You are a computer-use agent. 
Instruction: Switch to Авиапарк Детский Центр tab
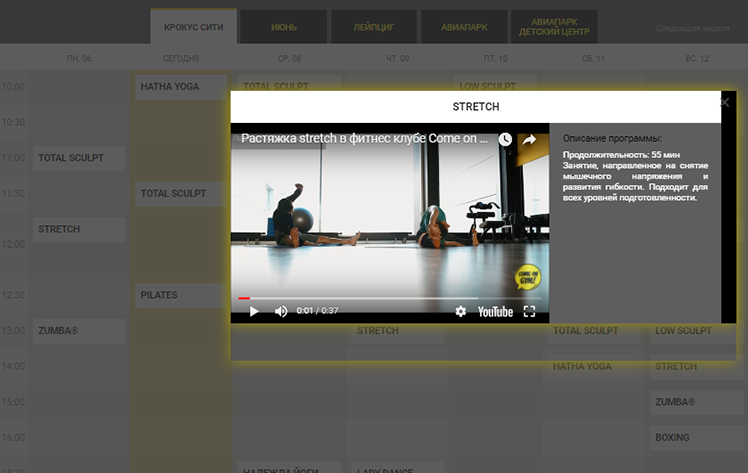[554, 27]
